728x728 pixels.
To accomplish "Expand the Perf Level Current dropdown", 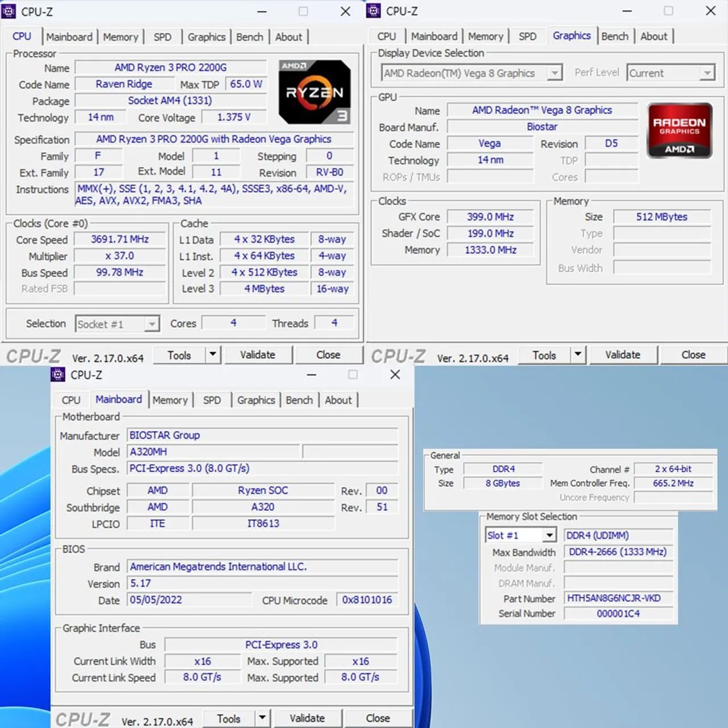I will point(707,73).
